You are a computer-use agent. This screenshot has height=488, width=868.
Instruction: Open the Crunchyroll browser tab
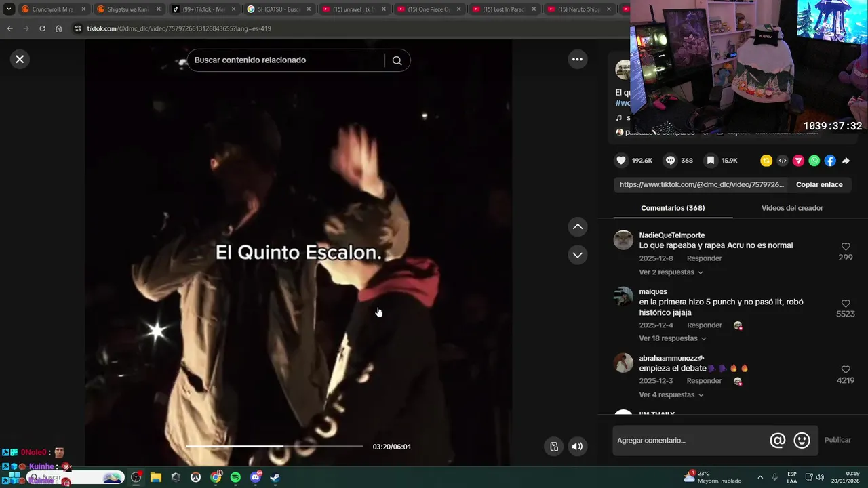pos(53,9)
